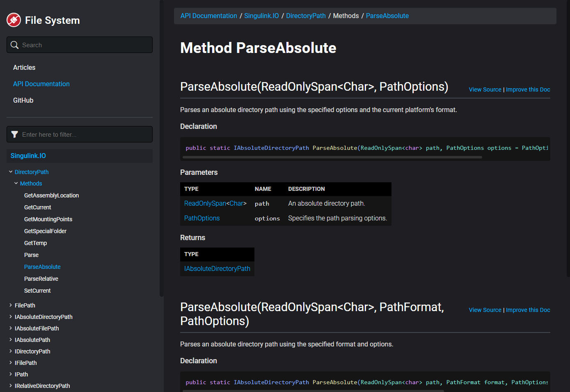The width and height of the screenshot is (570, 392).
Task: Open GetAssemblyLocation method page
Action: [51, 195]
